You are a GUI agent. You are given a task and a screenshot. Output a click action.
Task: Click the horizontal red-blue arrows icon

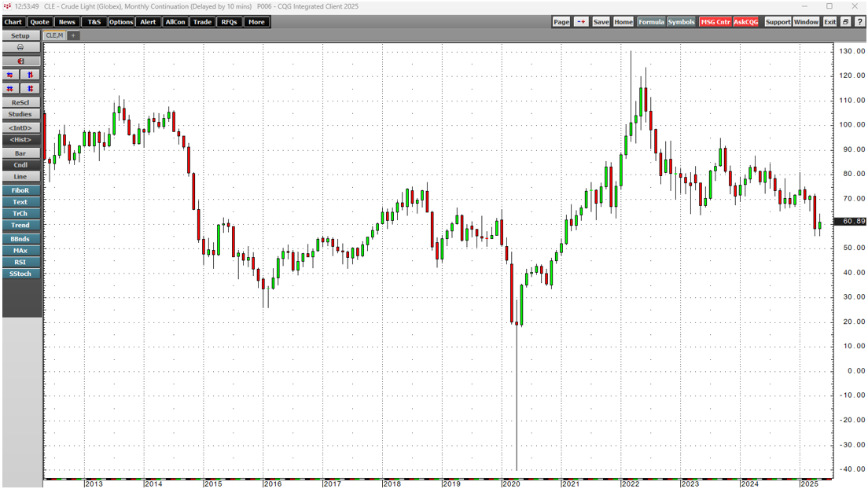click(x=11, y=75)
